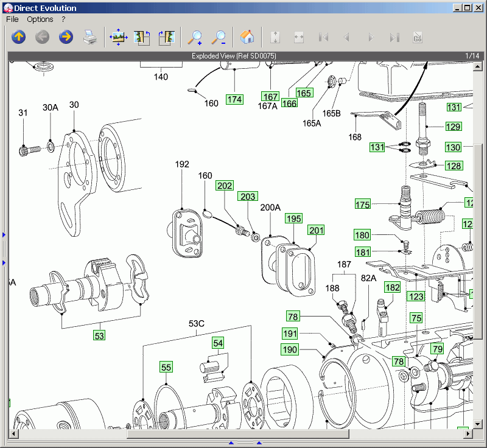The height and width of the screenshot is (448, 487).
Task: Click the Home icon in the toolbar
Action: pos(248,37)
